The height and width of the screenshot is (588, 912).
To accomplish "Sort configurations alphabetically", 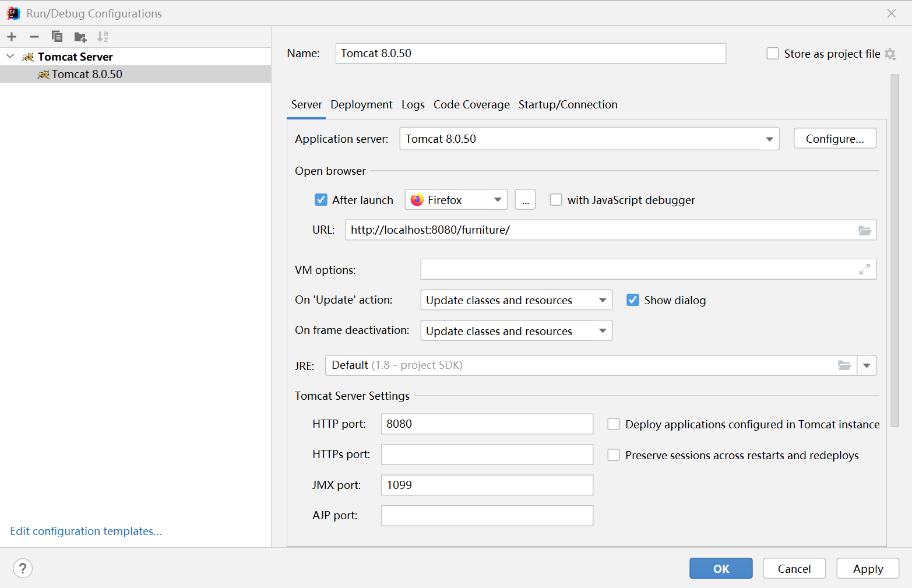I will tap(103, 37).
